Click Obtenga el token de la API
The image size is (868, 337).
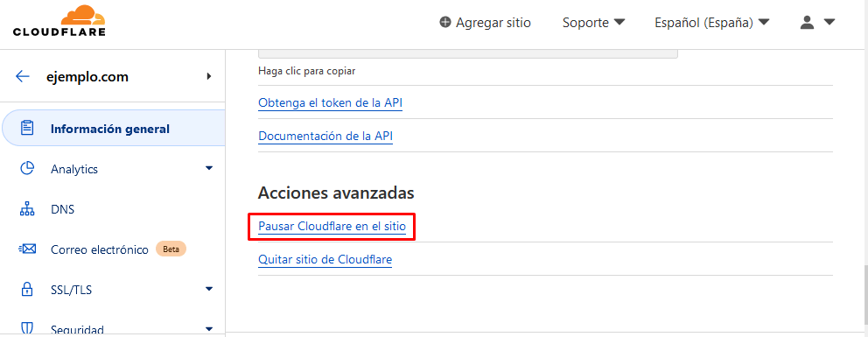[331, 103]
